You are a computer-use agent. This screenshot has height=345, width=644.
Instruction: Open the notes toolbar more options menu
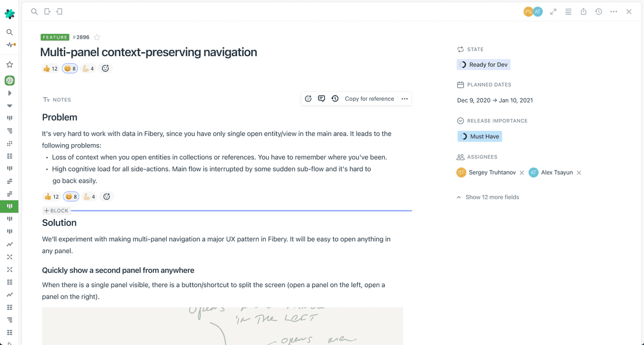click(x=405, y=99)
